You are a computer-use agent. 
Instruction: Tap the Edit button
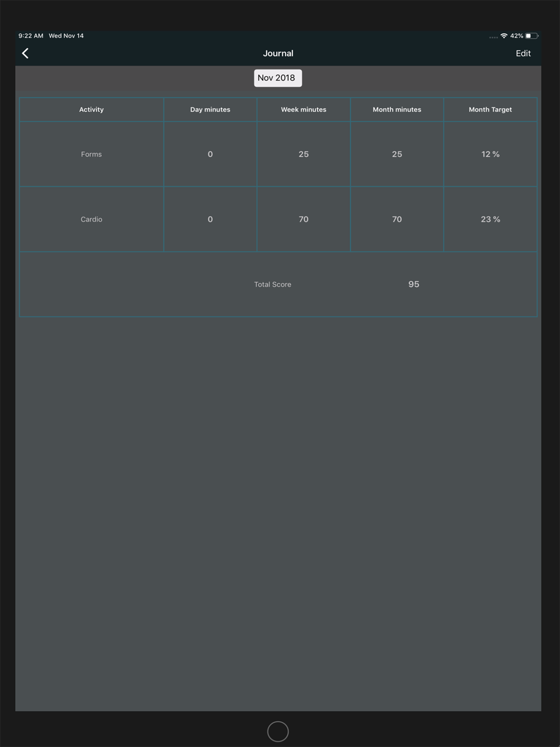523,53
